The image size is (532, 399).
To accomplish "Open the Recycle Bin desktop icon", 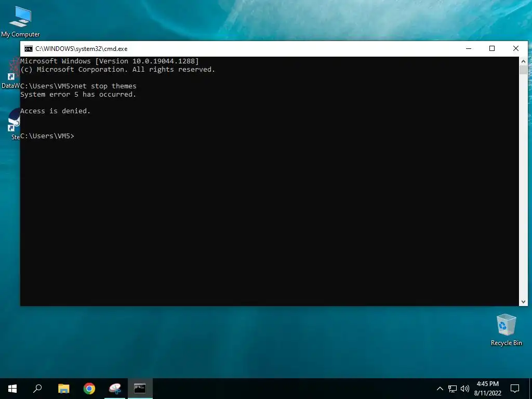I will tap(506, 330).
